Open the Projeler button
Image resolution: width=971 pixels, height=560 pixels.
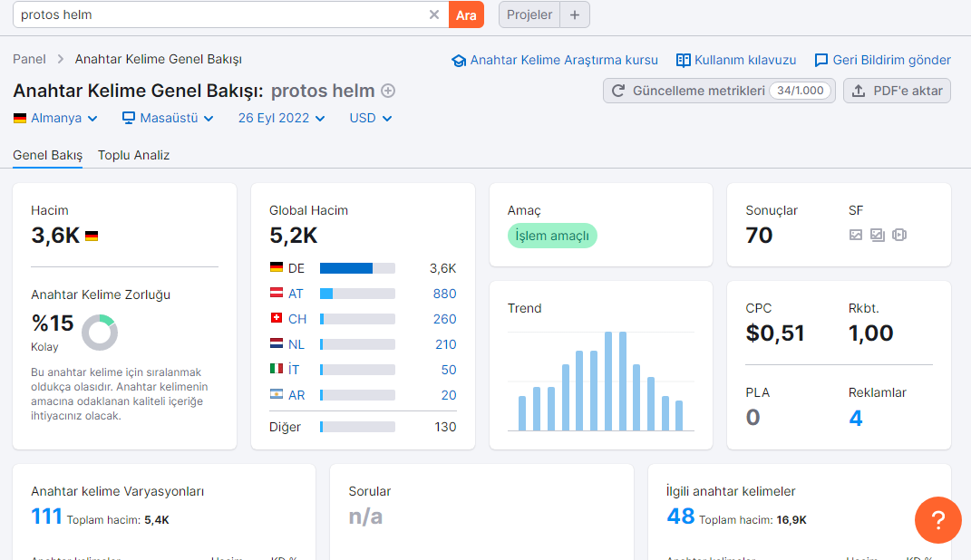pos(529,14)
